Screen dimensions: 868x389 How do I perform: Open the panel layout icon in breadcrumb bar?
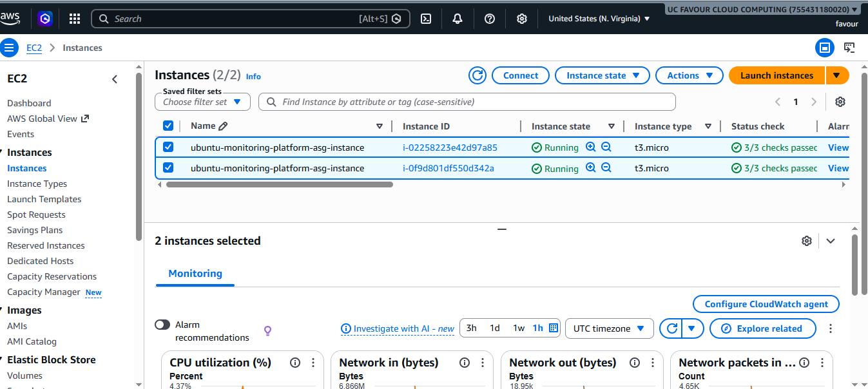(x=824, y=48)
